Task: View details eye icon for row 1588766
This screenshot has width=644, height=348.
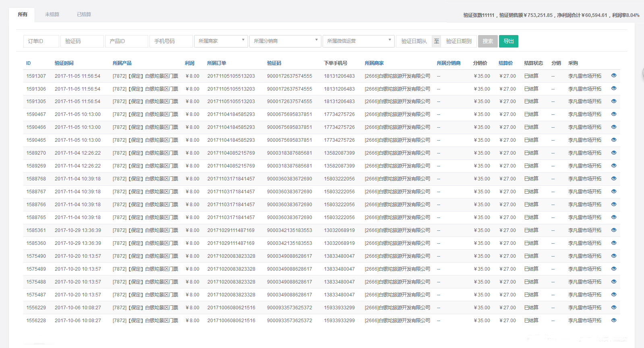Action: [614, 204]
